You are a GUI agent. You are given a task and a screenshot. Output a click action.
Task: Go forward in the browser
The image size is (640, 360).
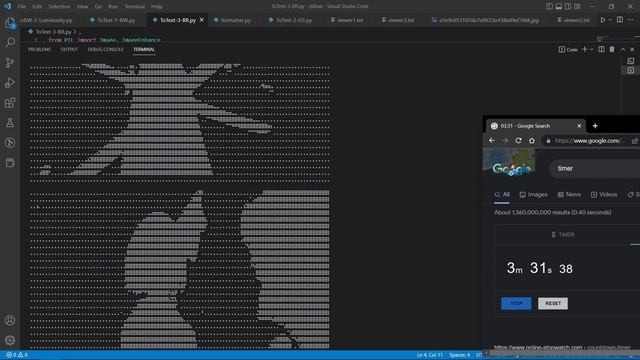[x=505, y=140]
